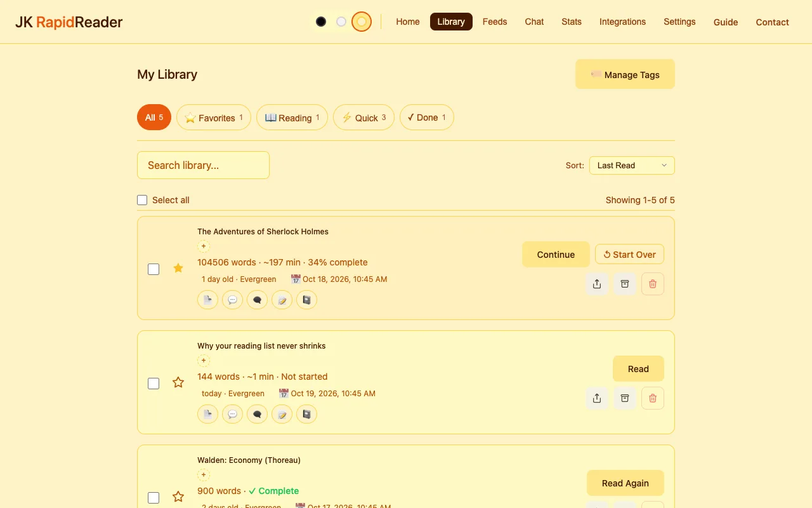Click Start Over for Sherlock Holmes

(629, 255)
